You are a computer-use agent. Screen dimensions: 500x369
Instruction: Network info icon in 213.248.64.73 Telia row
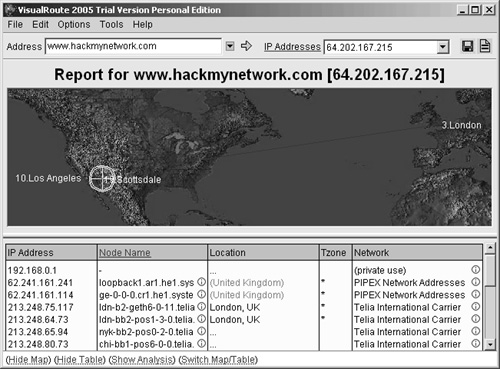pos(476,319)
